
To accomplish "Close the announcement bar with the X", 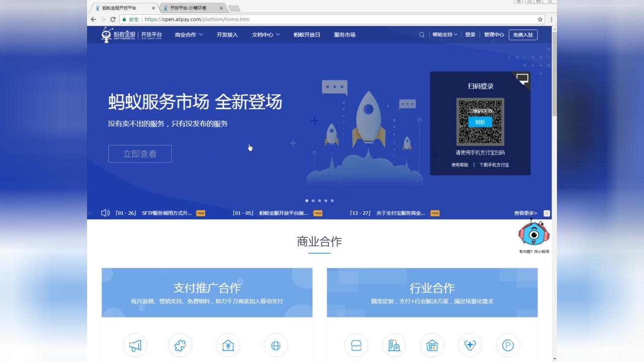I will click(547, 213).
